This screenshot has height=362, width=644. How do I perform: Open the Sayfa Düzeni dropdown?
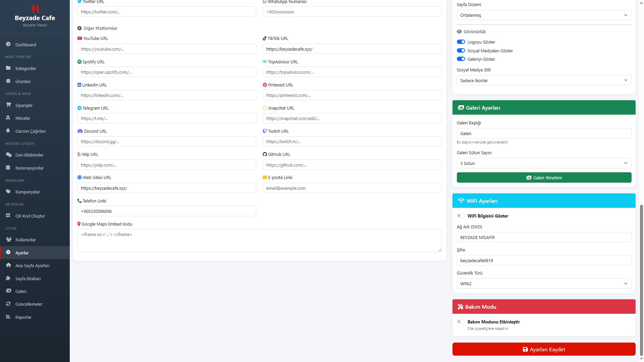click(x=544, y=15)
